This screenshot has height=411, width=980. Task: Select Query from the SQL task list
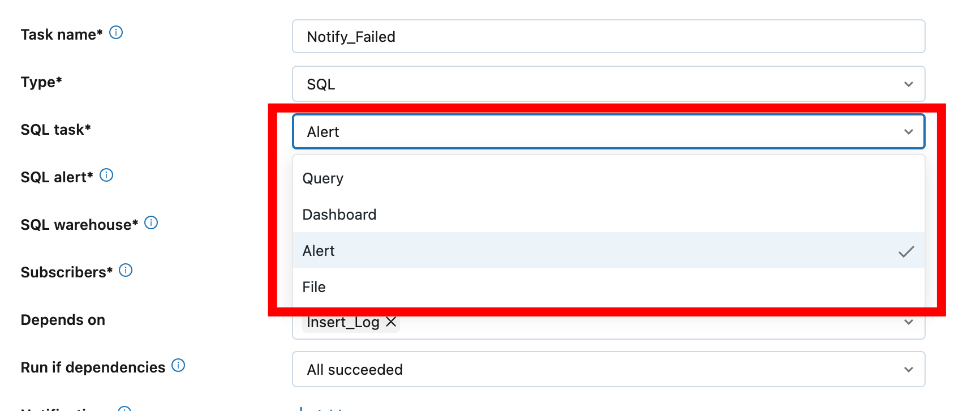608,178
